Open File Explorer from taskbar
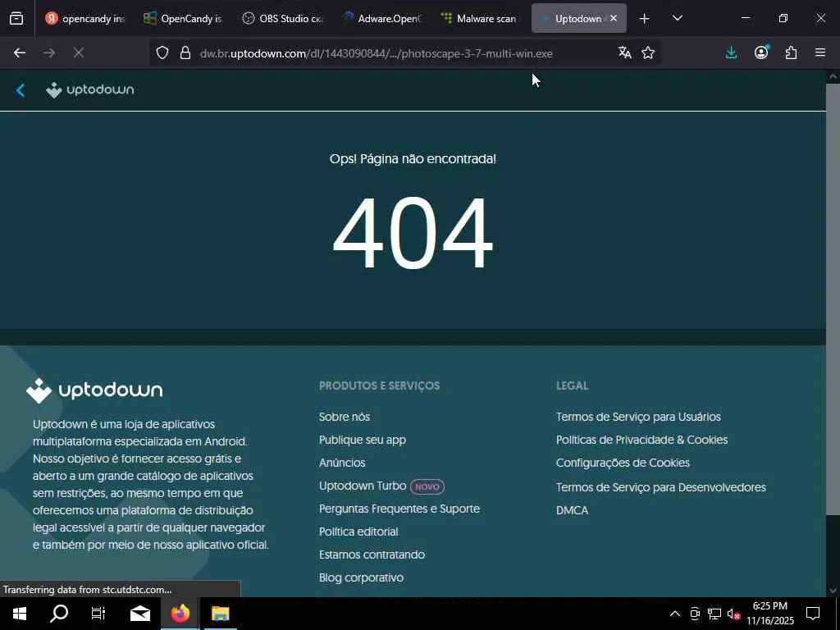The height and width of the screenshot is (630, 840). point(220,614)
